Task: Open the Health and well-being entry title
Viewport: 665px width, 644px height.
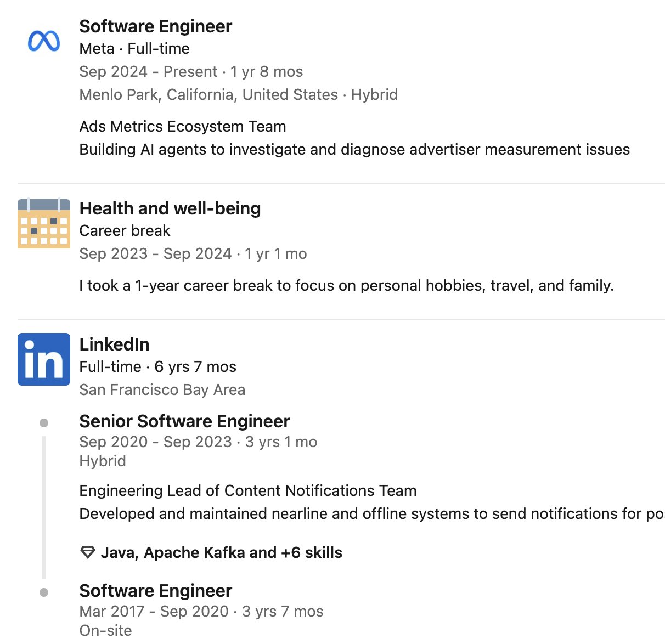Action: (170, 208)
